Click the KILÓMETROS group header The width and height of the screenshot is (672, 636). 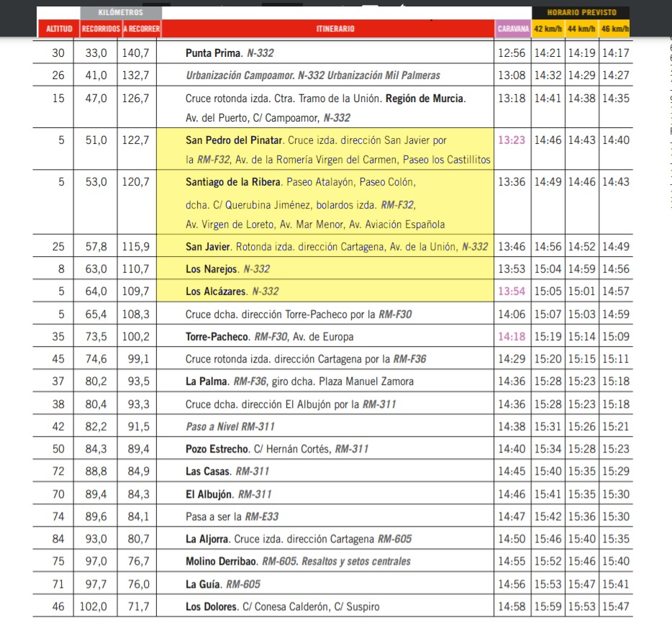click(121, 12)
